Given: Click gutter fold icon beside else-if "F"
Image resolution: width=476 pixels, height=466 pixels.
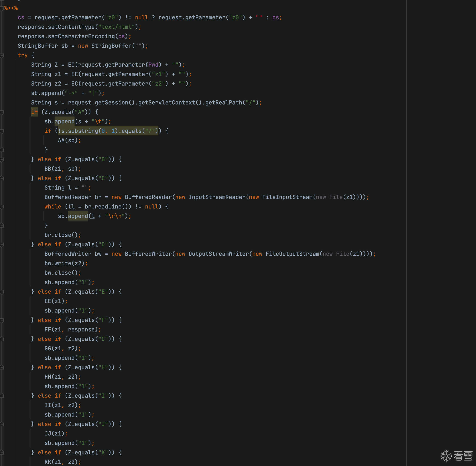Looking at the screenshot, I should 2,320.
